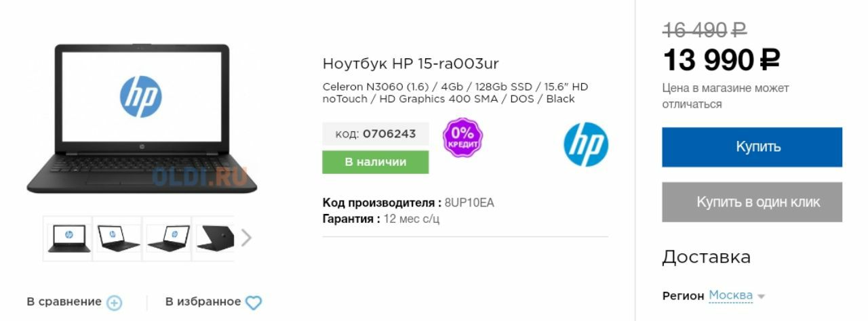Viewport: 868px width, 321px height.
Task: Click the green В наличии availability label
Action: pyautogui.click(x=376, y=162)
